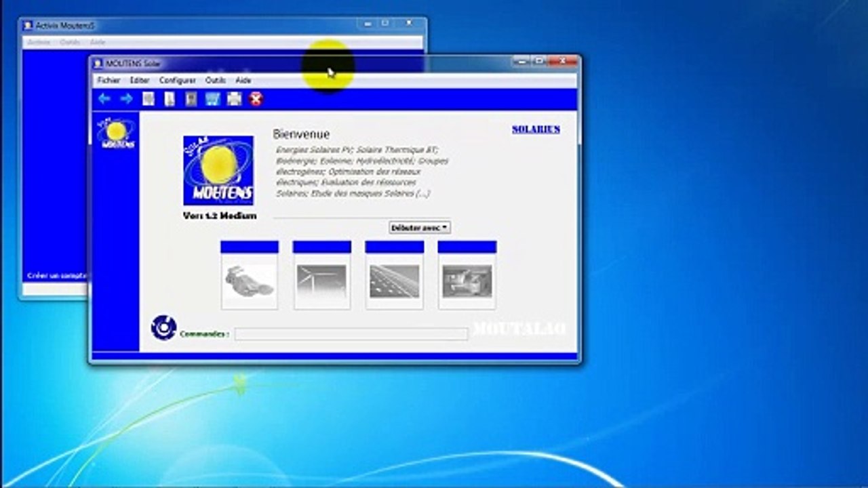Click the blue back arrow in toolbar
The width and height of the screenshot is (868, 488).
point(104,99)
